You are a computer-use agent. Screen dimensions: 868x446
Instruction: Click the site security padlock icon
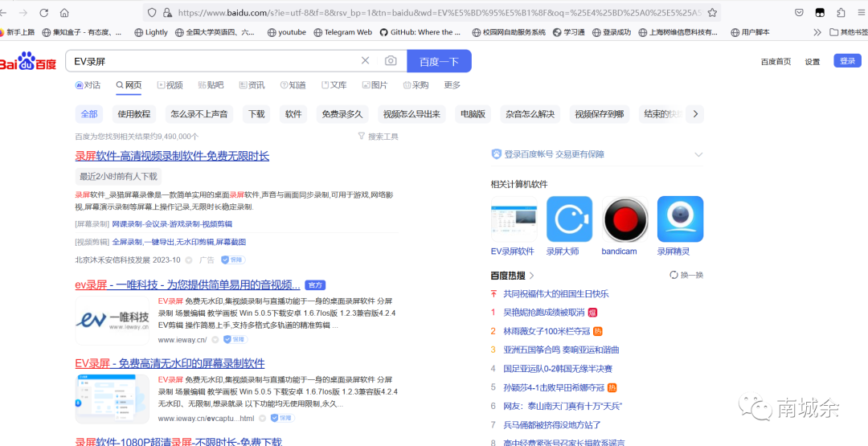[166, 13]
